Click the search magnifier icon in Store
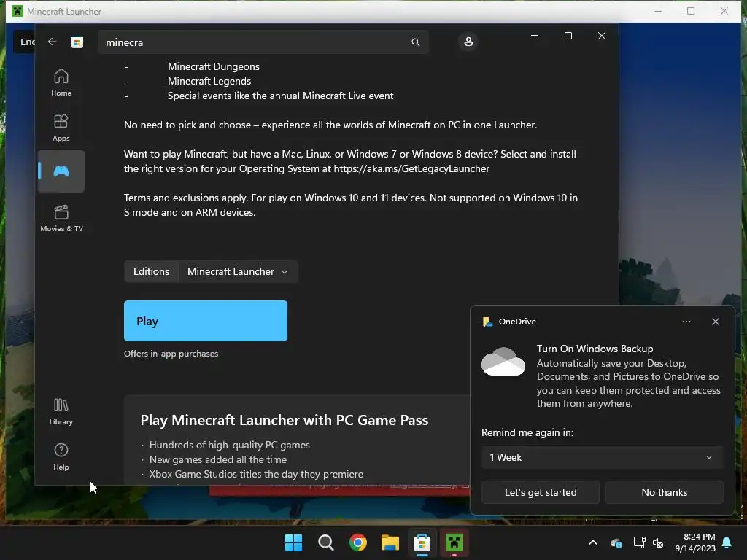Screen dimensions: 747x560 click(415, 42)
